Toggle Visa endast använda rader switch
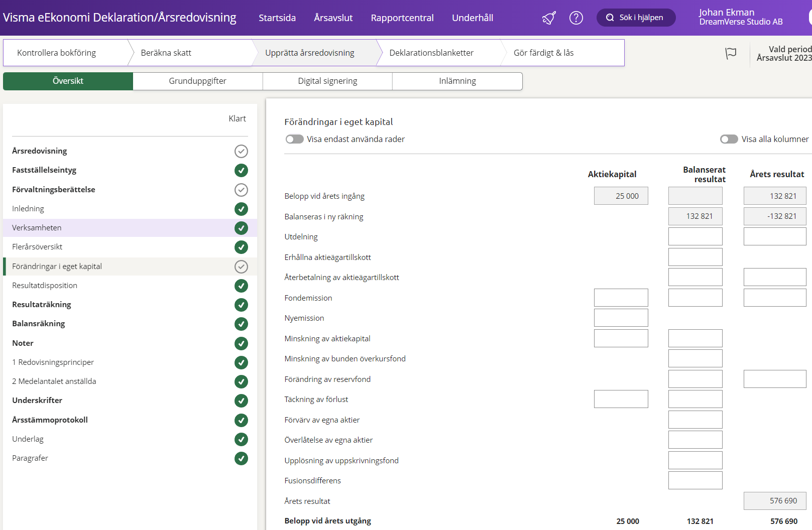The image size is (812, 530). tap(295, 139)
